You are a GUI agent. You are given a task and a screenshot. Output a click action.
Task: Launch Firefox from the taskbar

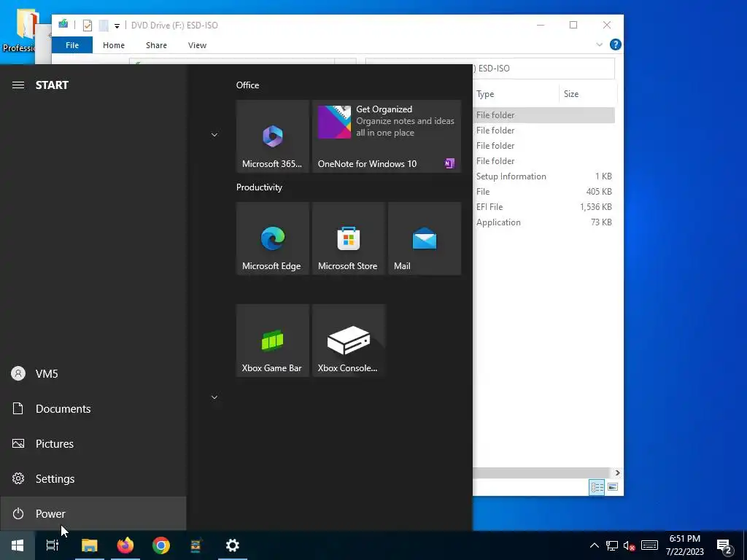[x=125, y=545]
